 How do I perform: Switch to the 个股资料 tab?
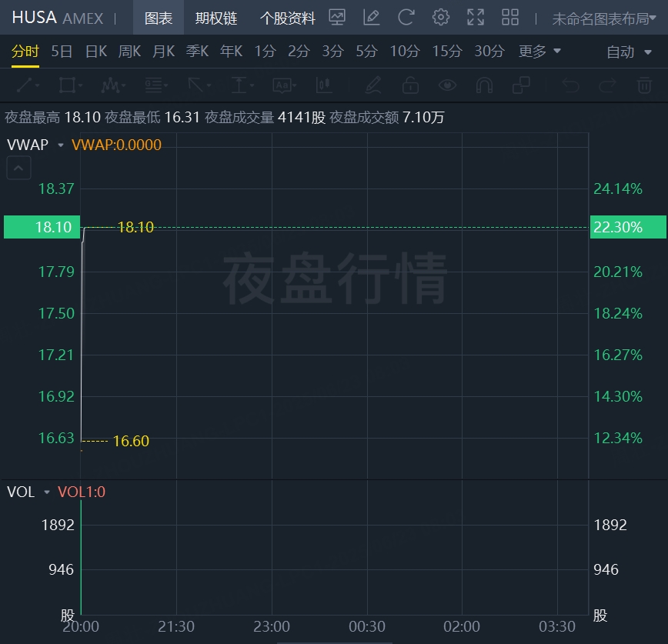pyautogui.click(x=288, y=18)
